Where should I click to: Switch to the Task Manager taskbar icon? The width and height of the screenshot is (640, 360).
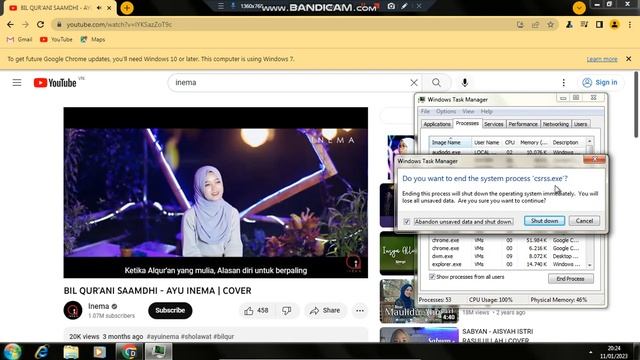pyautogui.click(x=158, y=351)
